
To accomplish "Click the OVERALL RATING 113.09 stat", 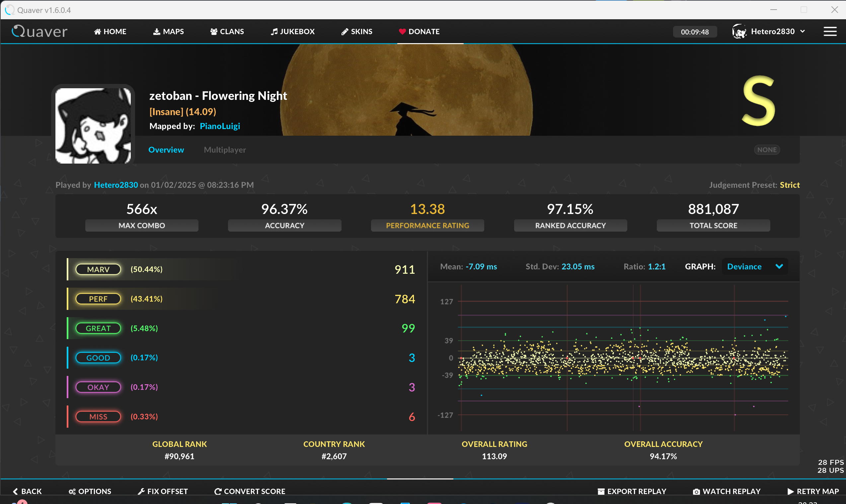I will [x=494, y=450].
